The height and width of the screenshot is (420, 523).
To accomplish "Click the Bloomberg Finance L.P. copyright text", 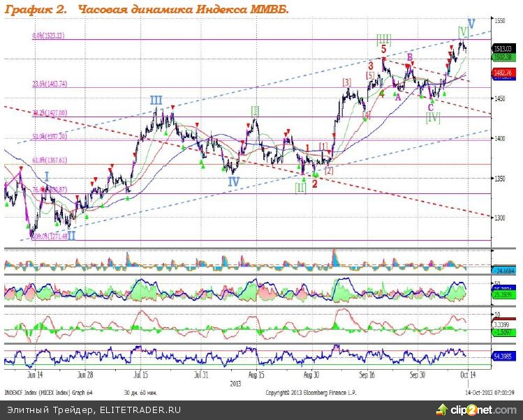I will click(311, 393).
